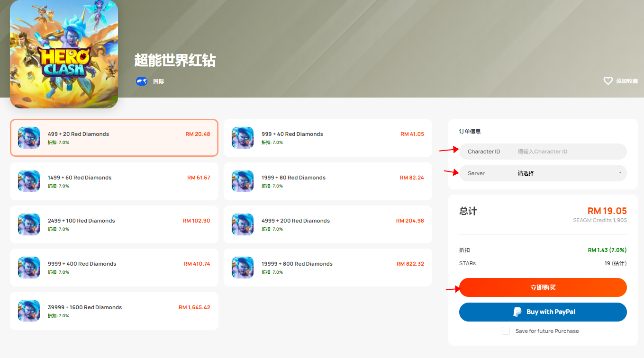Viewport: 644px width, 358px height.
Task: Click the orange 立即购买 buy now button
Action: [543, 288]
